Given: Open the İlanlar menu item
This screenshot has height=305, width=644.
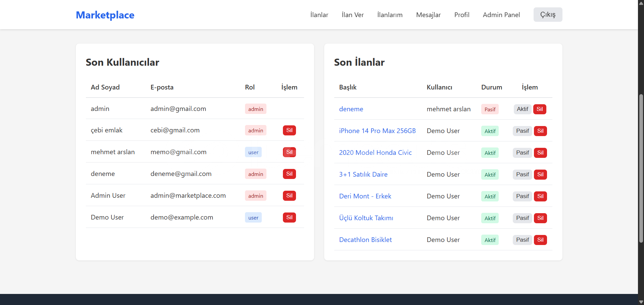Looking at the screenshot, I should tap(319, 15).
